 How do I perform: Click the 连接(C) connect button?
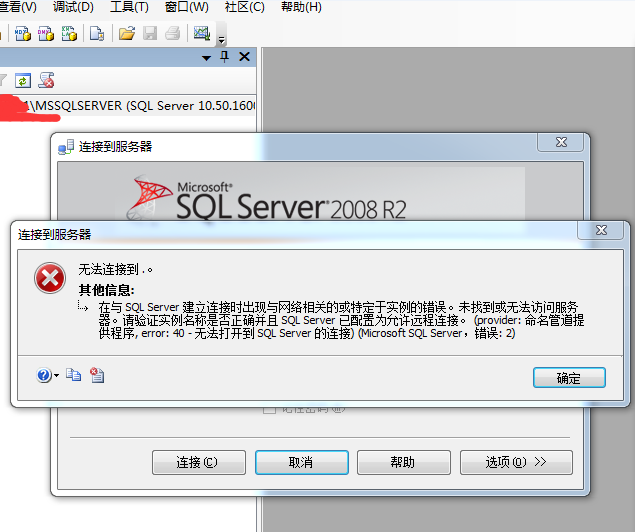(x=196, y=462)
